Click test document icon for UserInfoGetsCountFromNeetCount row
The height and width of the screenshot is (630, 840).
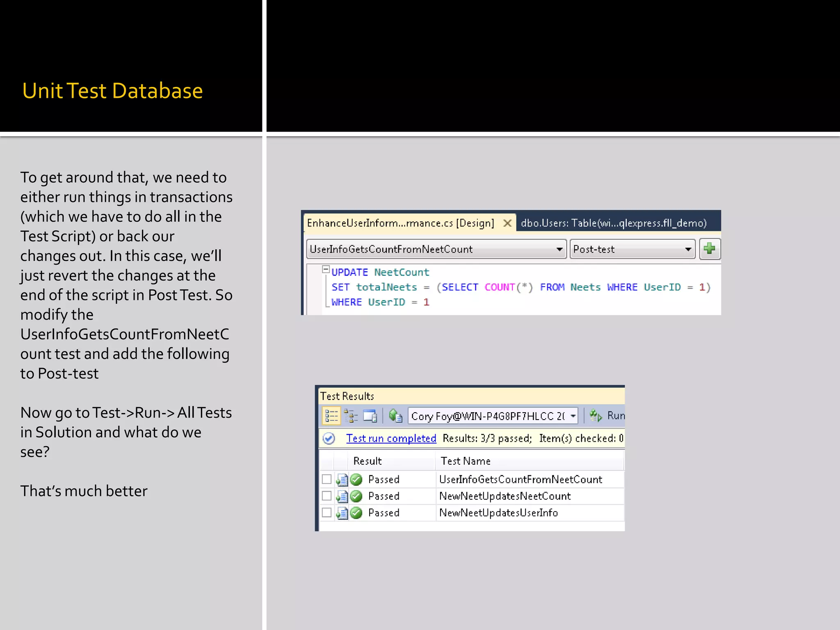pos(342,479)
